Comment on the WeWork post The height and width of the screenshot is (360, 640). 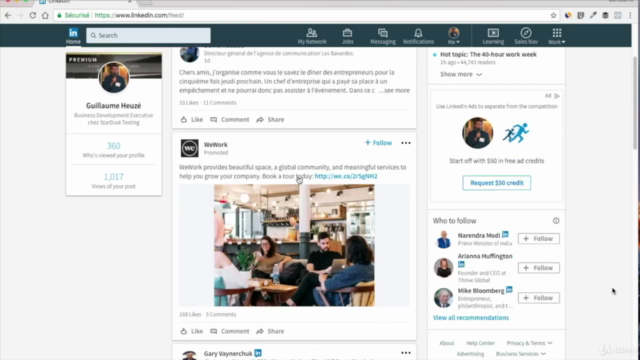(x=230, y=331)
